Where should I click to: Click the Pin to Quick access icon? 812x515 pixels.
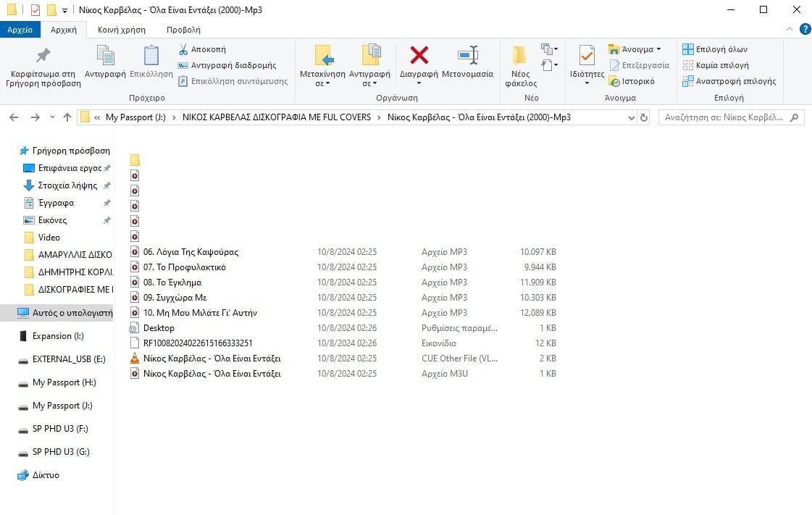pyautogui.click(x=43, y=55)
